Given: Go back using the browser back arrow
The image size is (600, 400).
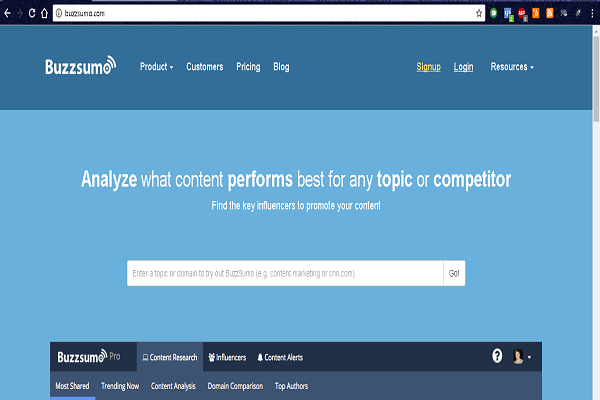Looking at the screenshot, I should (x=7, y=13).
